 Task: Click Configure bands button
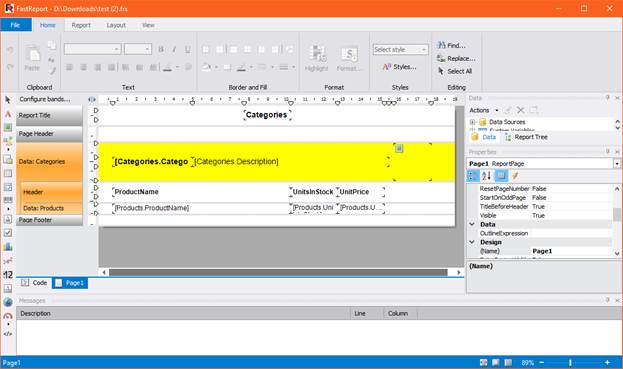pyautogui.click(x=45, y=99)
